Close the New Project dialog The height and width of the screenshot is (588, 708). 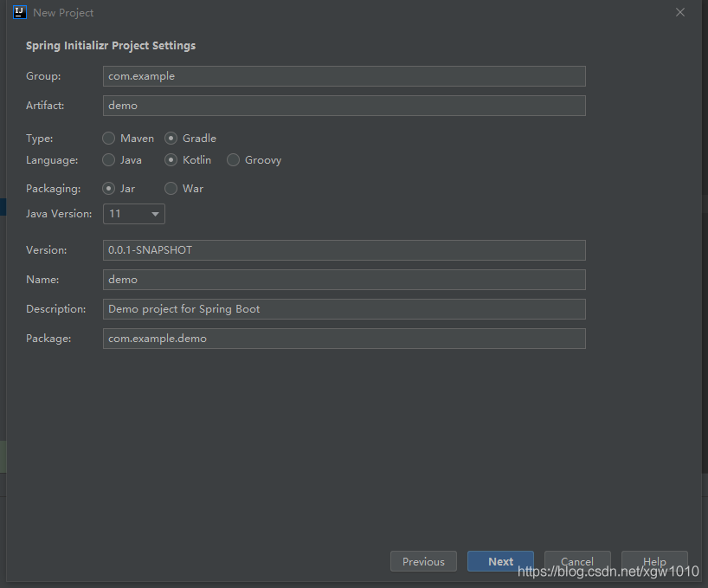click(680, 13)
